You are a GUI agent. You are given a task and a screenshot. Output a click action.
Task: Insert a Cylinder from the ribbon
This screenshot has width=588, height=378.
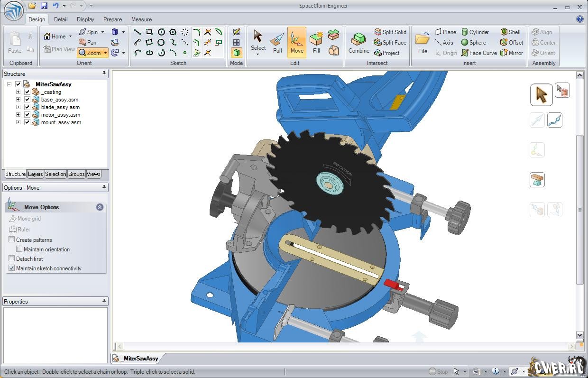[x=475, y=32]
